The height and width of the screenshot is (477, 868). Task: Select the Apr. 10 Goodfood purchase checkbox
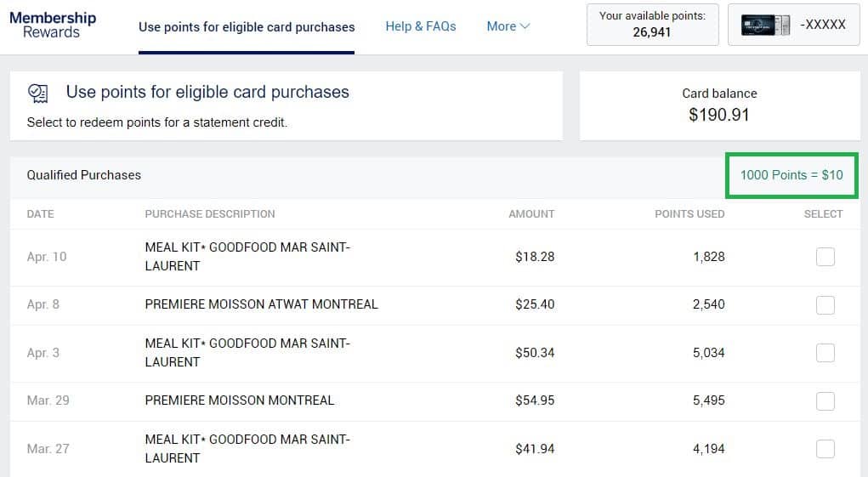point(825,257)
